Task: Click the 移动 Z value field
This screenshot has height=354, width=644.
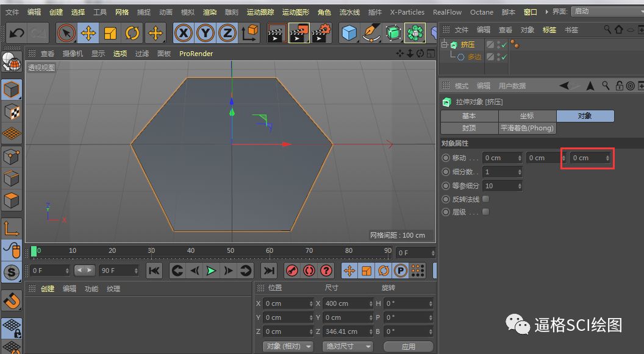Action: tap(590, 158)
